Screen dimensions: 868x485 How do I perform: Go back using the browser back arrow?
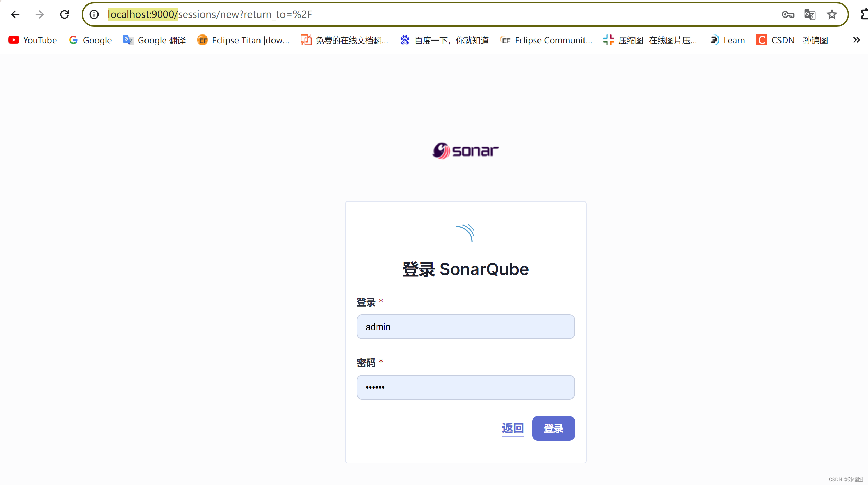(x=15, y=14)
